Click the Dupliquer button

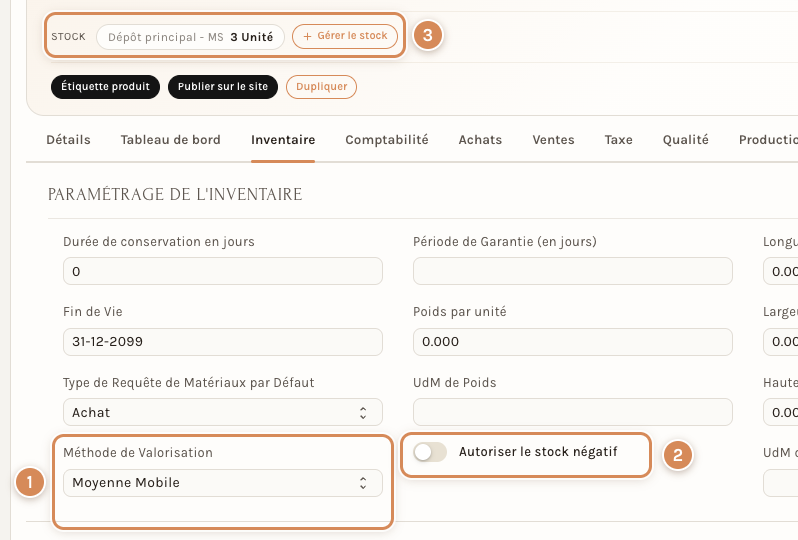pos(322,87)
